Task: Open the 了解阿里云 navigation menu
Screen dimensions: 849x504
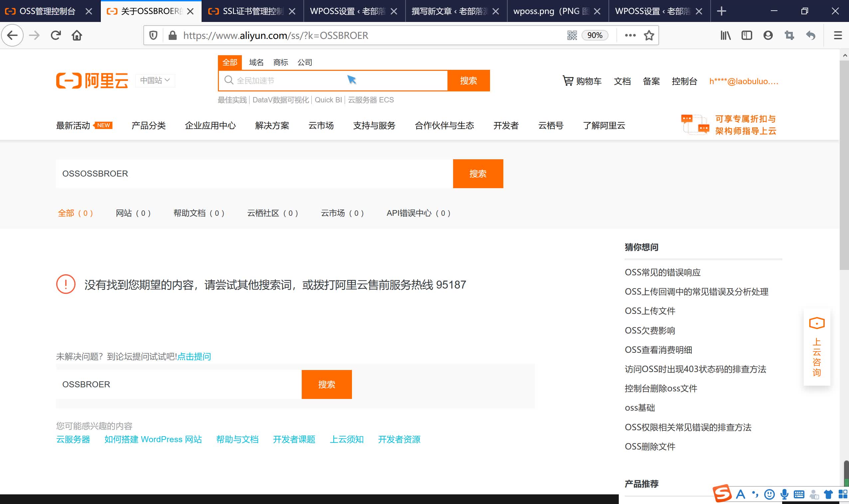Action: coord(604,125)
